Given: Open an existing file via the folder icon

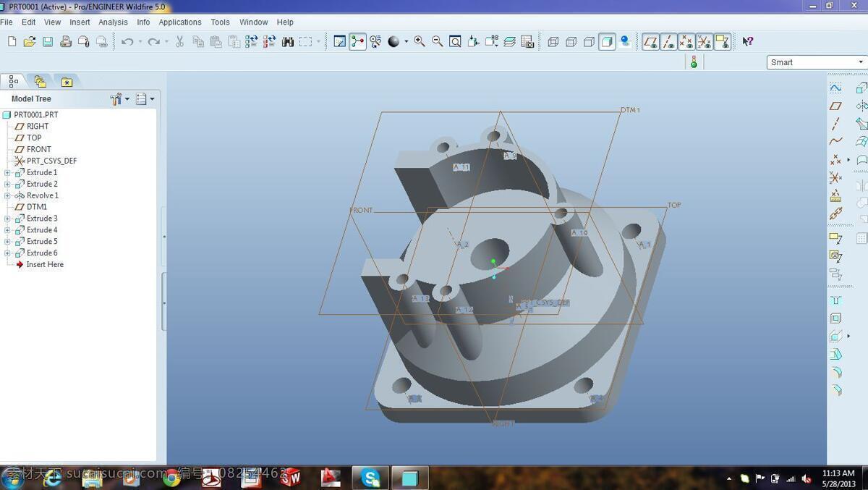Looking at the screenshot, I should 30,42.
